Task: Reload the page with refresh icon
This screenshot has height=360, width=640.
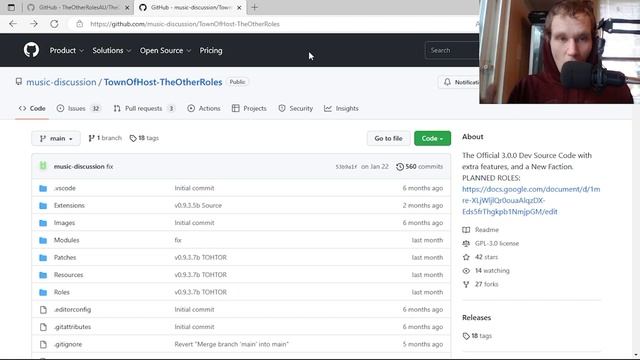Action: (54, 24)
